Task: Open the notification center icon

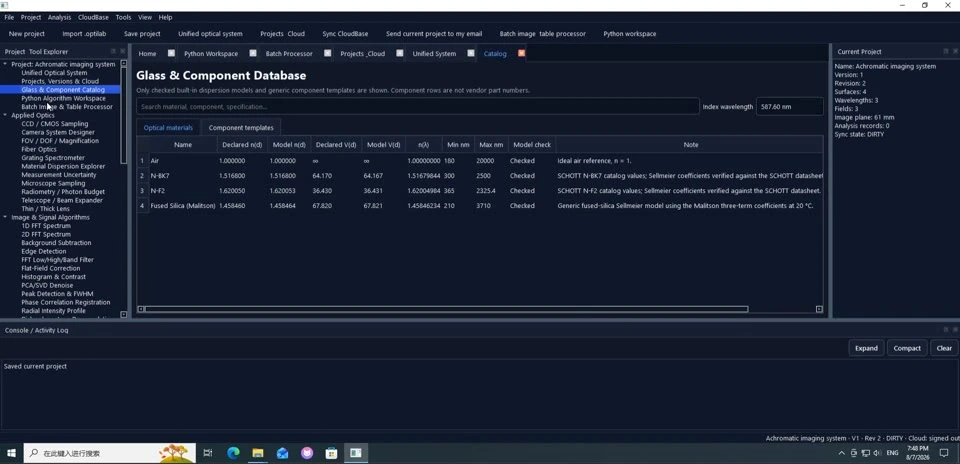Action: [943, 453]
